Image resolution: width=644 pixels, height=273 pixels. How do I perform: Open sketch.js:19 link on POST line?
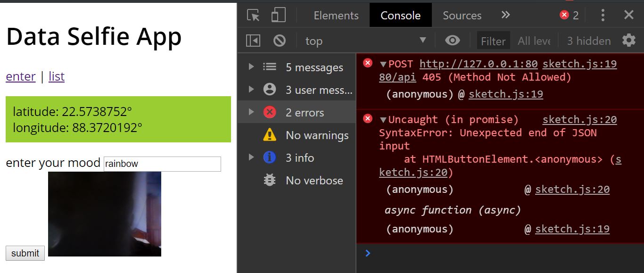(x=579, y=64)
